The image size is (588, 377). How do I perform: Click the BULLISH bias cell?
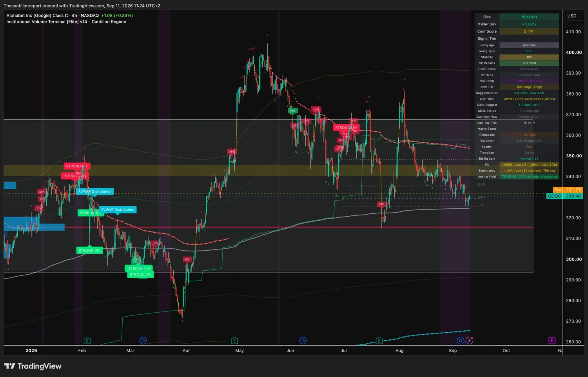coord(529,17)
